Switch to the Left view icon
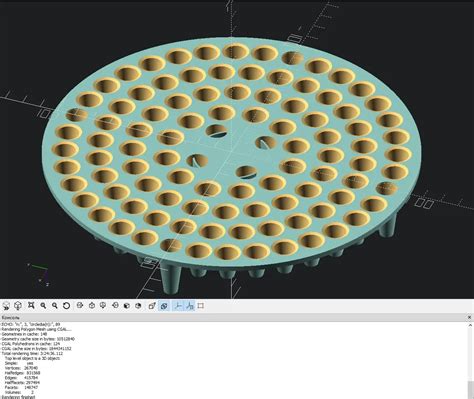The width and height of the screenshot is (474, 399). 115,305
